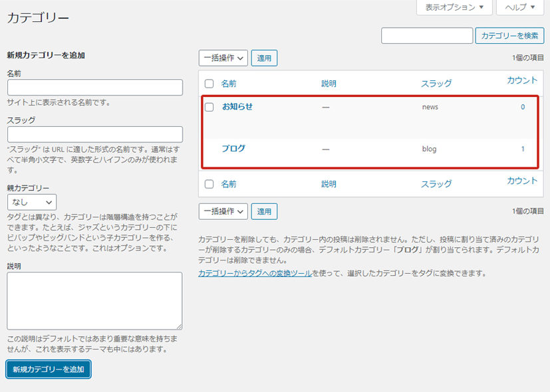Image resolution: width=550 pixels, height=392 pixels.
Task: Open the 一括操作 dropdown below the table
Action: click(x=223, y=211)
